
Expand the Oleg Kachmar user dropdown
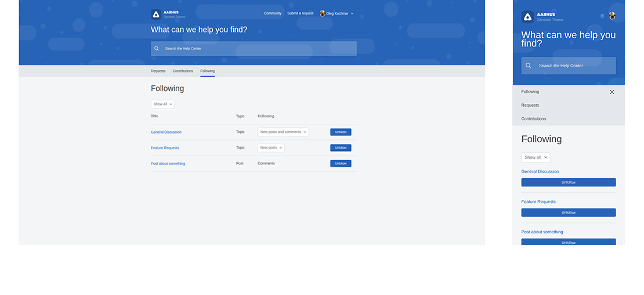[x=352, y=13]
